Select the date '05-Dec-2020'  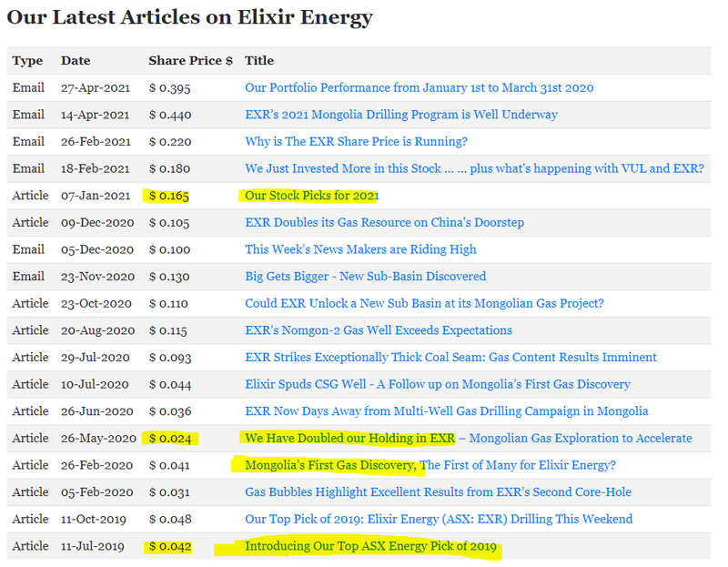(x=97, y=249)
